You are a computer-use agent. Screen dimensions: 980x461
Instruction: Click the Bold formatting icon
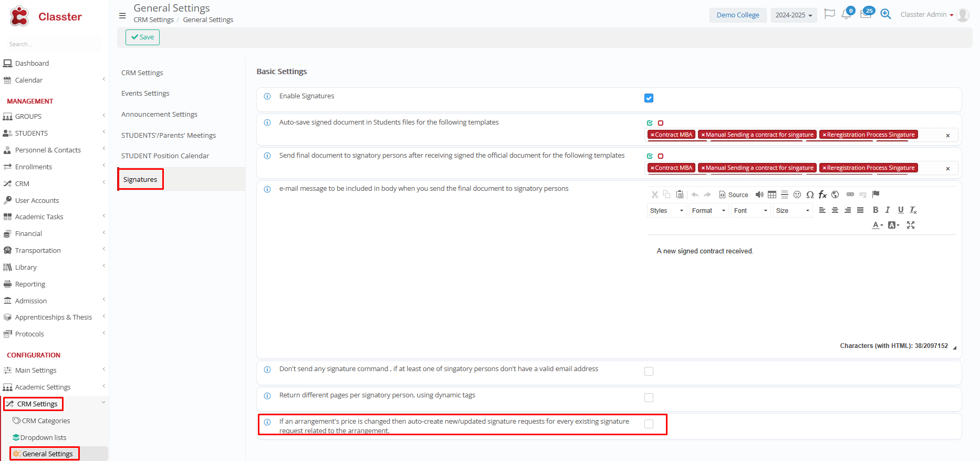875,210
